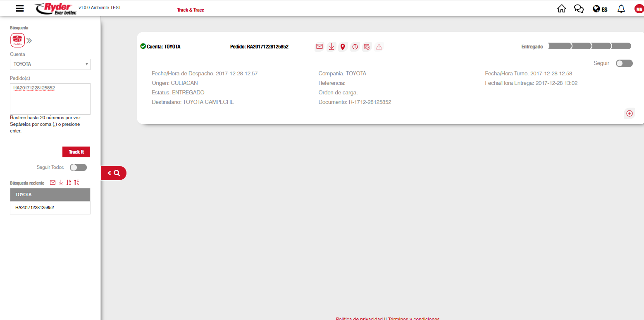Open the hamburger main menu
Viewport: 644px width, 320px height.
coord(19,8)
